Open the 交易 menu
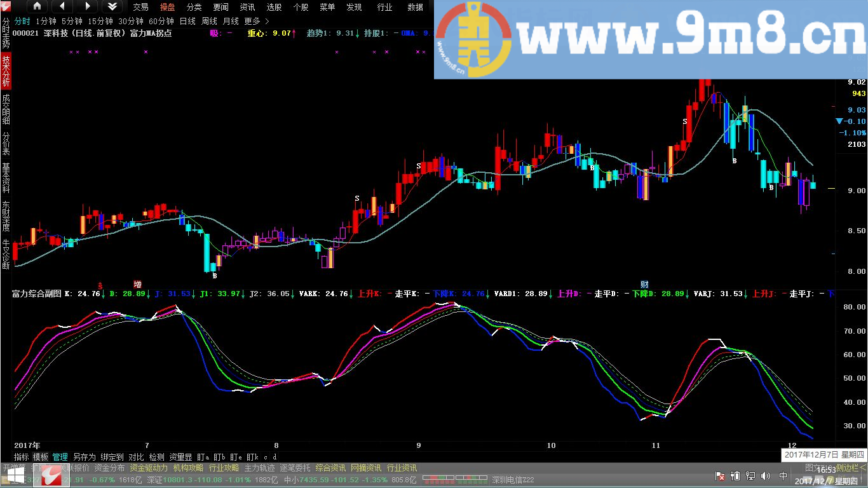Viewport: 868px width, 488px height. (140, 7)
